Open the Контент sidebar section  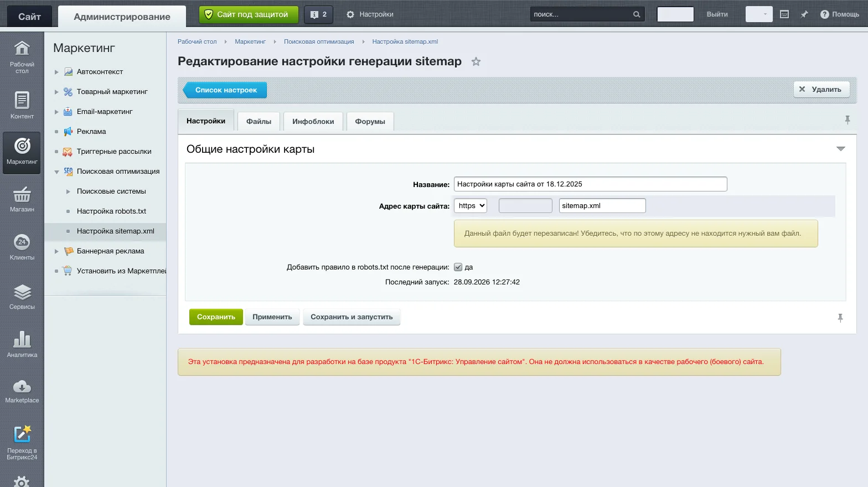coord(22,105)
